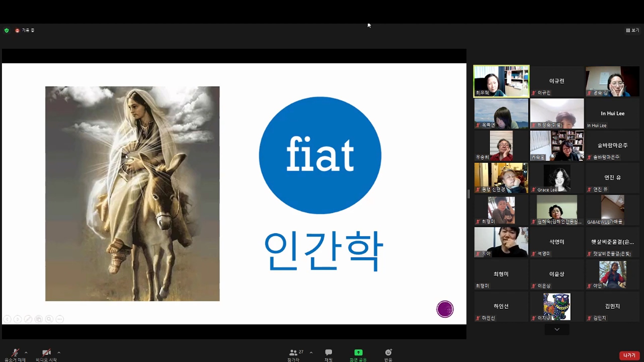644x362 pixels.
Task: Click the previous slide arrow on presentation
Action: [7, 319]
